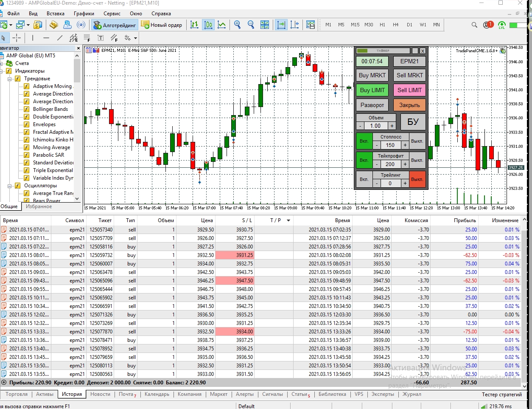Select the trendline drawing tool

click(x=60, y=38)
